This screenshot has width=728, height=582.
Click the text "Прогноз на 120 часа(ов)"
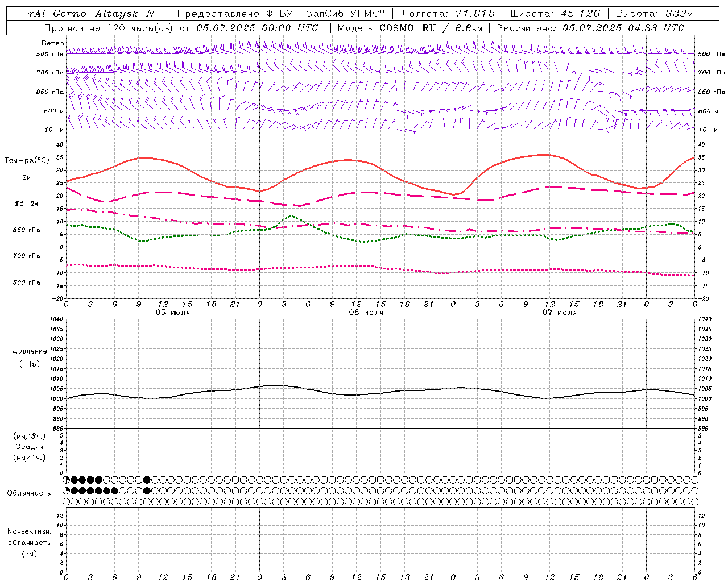(110, 28)
